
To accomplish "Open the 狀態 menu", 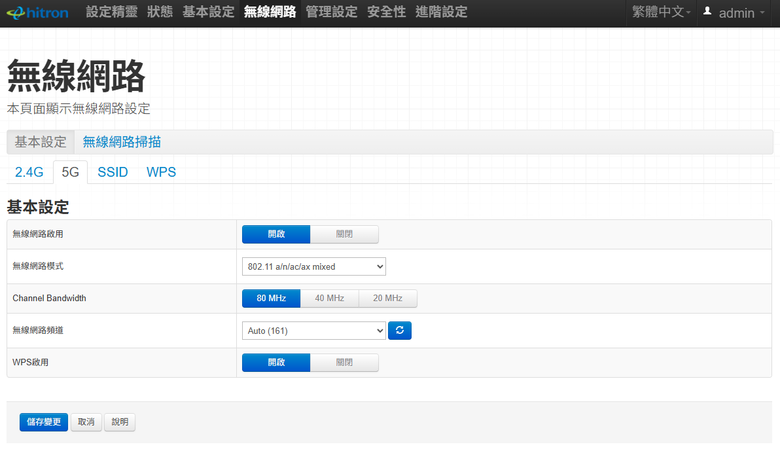I will click(160, 12).
